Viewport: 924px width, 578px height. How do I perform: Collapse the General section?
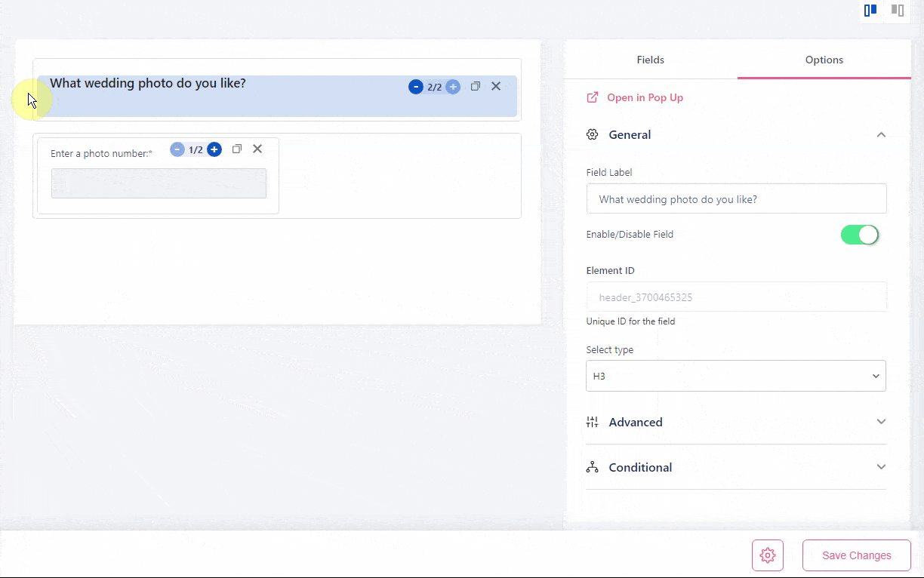pyautogui.click(x=881, y=134)
